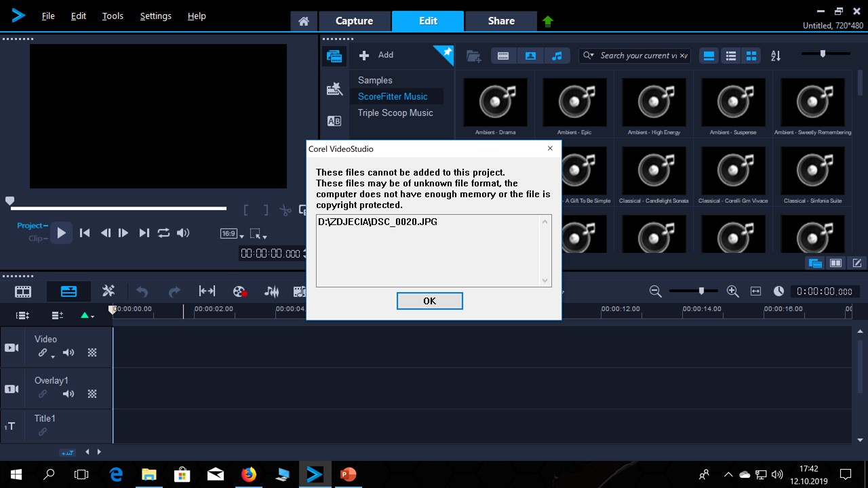Click the timeline zoom slider
The height and width of the screenshot is (488, 868).
[701, 291]
